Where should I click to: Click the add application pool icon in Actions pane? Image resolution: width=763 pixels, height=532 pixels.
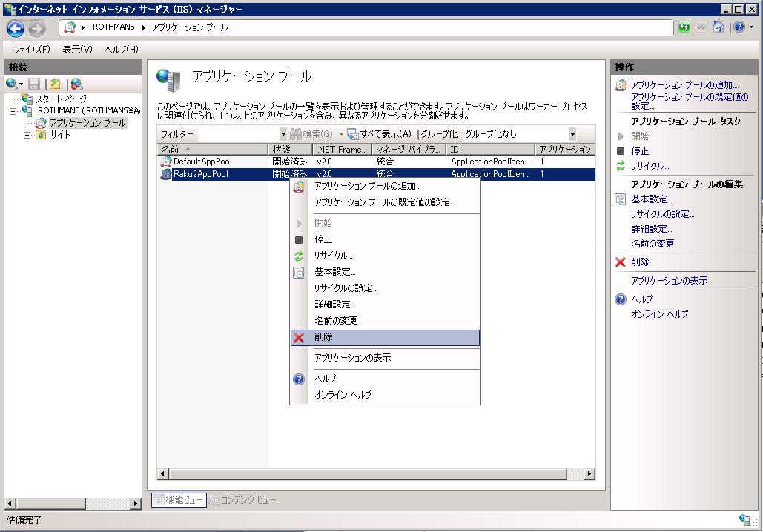click(621, 86)
